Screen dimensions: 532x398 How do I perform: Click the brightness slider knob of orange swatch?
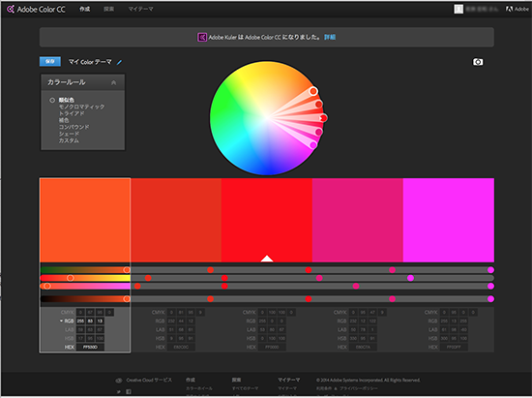point(127,299)
